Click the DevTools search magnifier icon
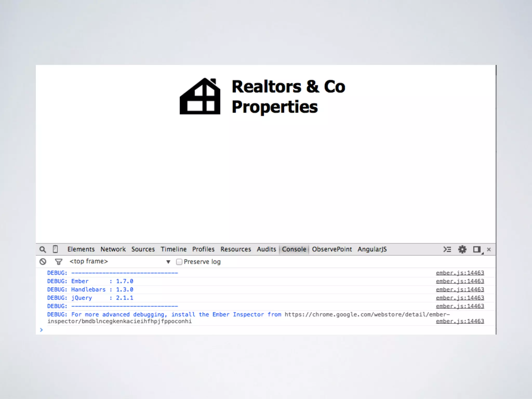Screen dimensions: 532x399 click(43, 249)
